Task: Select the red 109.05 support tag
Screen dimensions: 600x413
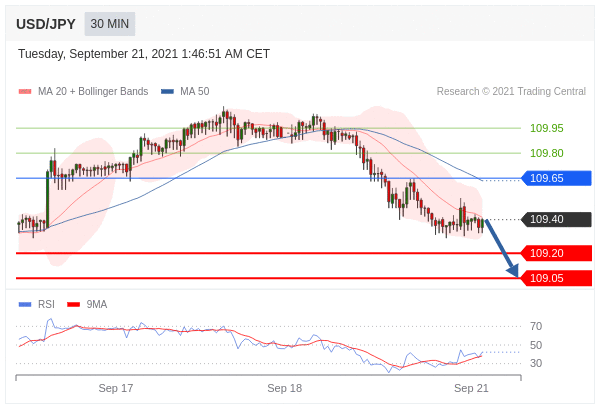Action: pos(556,278)
